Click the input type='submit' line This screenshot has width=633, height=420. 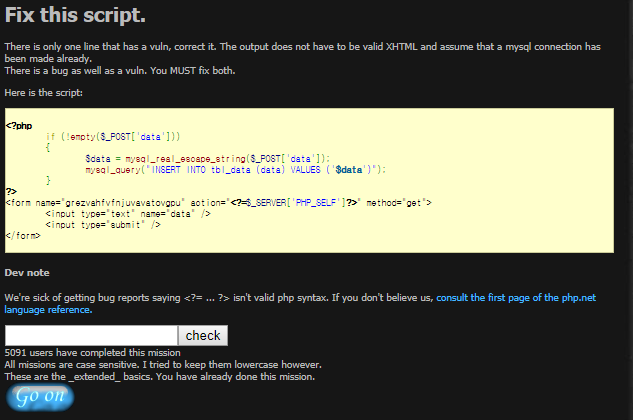coord(103,225)
